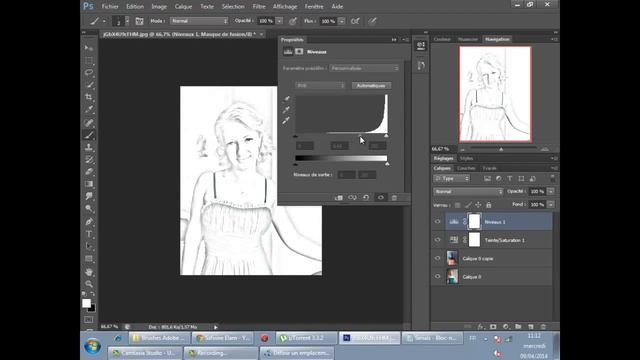
Task: Create new adjustment layer from layers footer
Action: click(506, 327)
